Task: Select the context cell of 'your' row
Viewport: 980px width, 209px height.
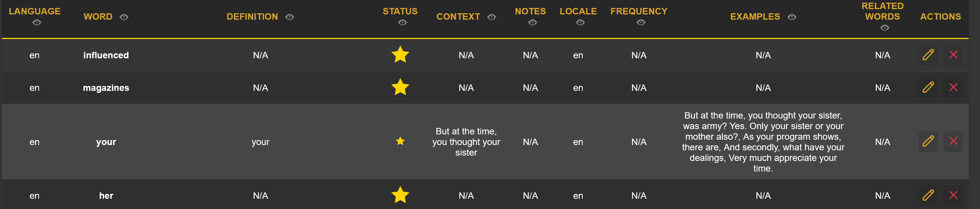Action: pos(466,142)
